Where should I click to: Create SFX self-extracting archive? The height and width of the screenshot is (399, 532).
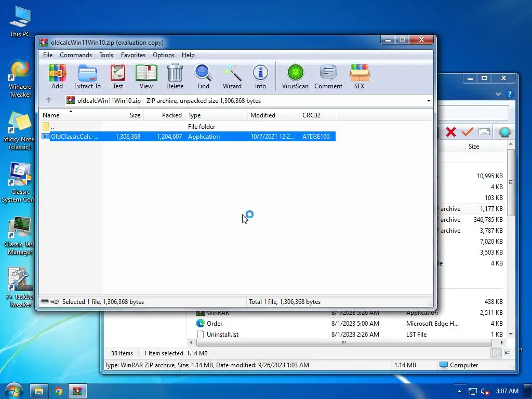tap(360, 77)
